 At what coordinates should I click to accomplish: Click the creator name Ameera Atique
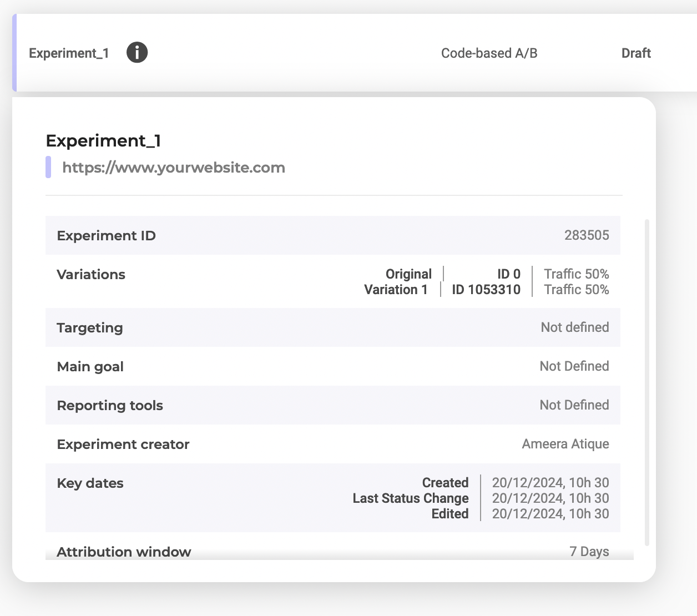click(565, 444)
